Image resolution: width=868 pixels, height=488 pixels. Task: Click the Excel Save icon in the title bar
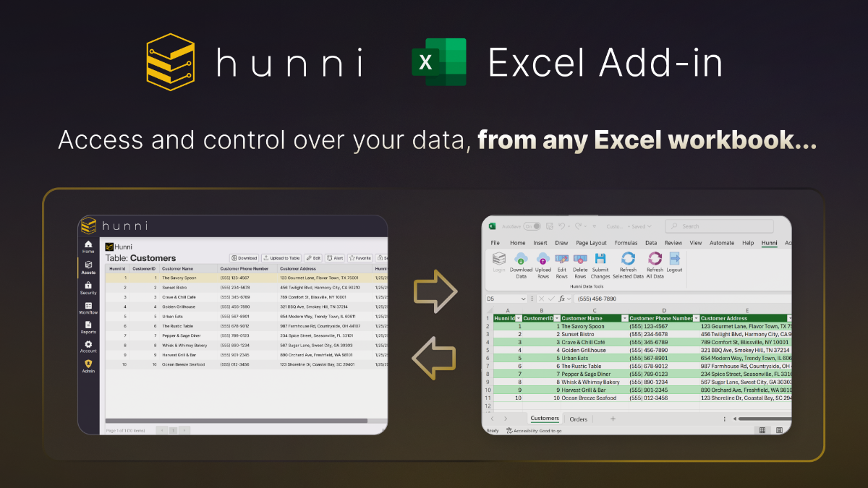(x=549, y=226)
